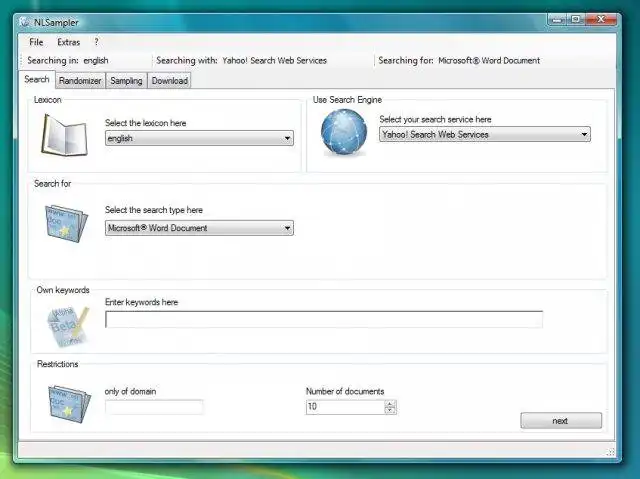Screen dimensions: 640x479
Task: Click the only of domain input field
Action: point(154,407)
